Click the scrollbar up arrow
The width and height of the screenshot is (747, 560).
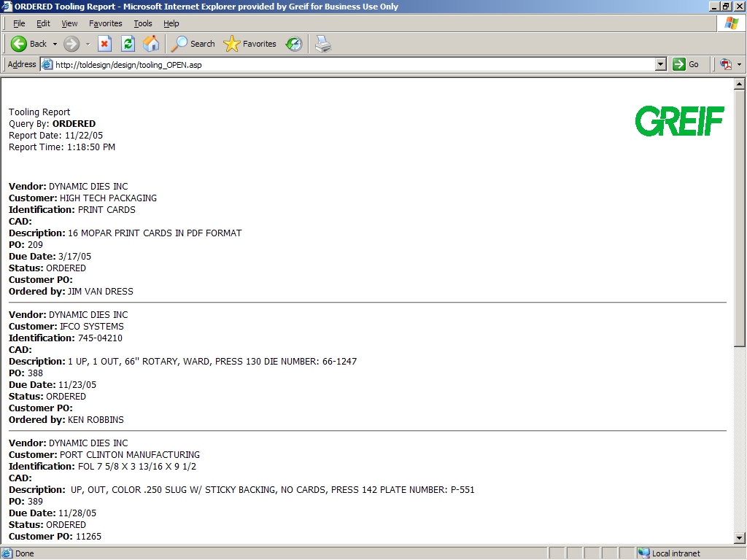click(740, 84)
